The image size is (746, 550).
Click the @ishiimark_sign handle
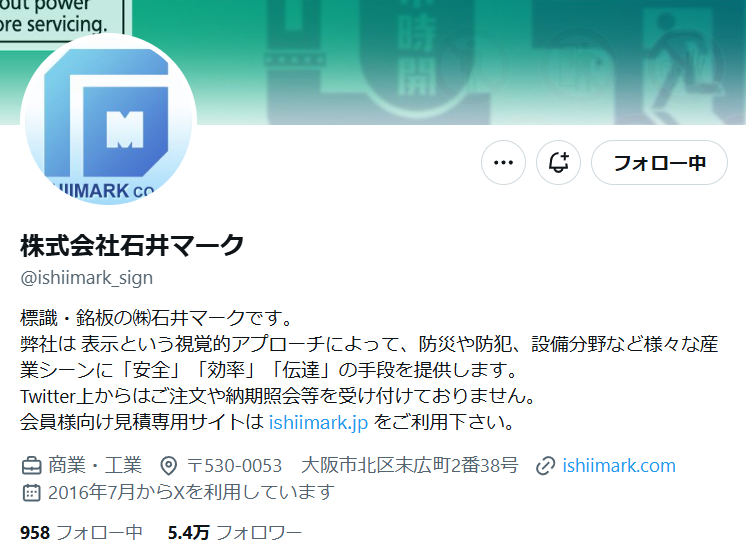pyautogui.click(x=87, y=277)
